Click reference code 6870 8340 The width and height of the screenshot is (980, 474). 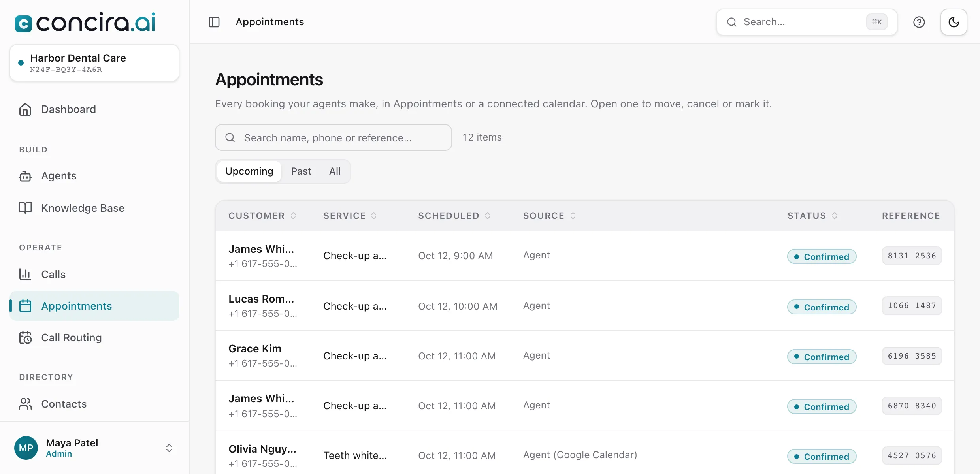click(x=912, y=406)
